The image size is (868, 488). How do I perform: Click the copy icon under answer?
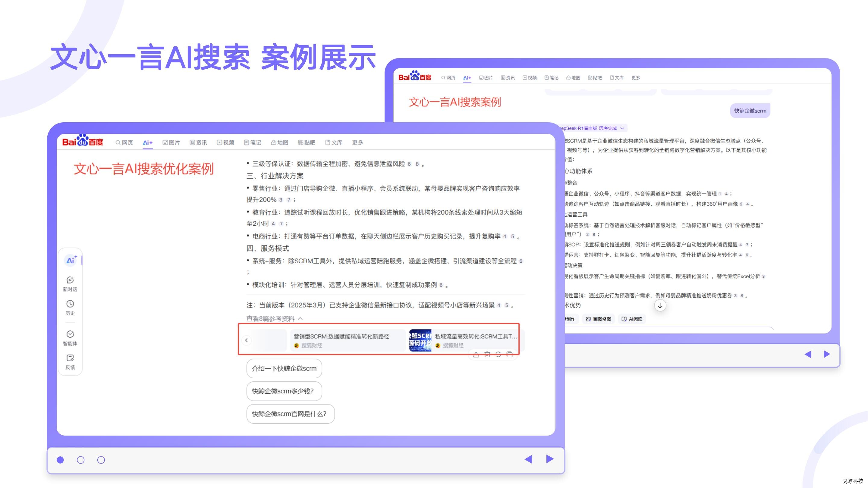pyautogui.click(x=509, y=354)
